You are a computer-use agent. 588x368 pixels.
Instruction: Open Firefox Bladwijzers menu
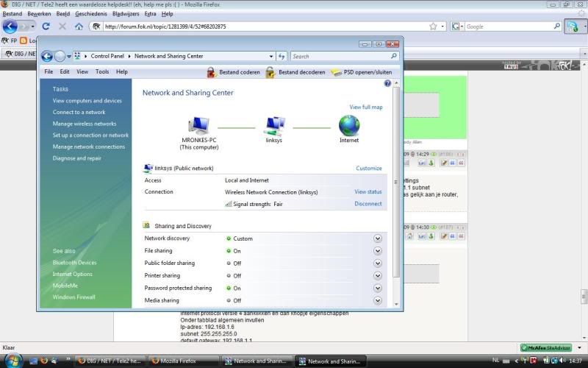126,14
